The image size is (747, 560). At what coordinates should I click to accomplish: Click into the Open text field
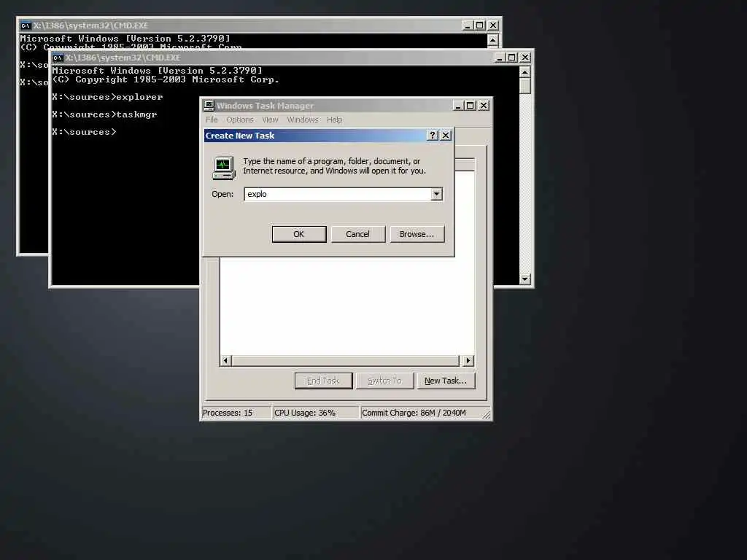click(337, 194)
